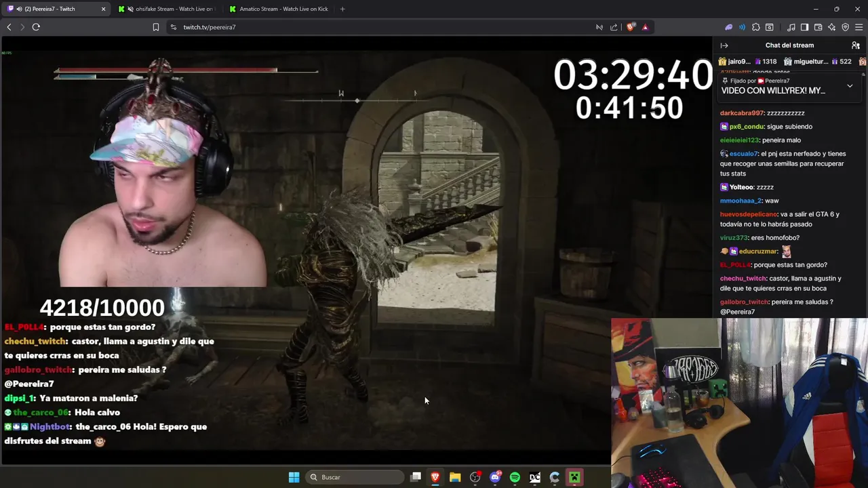The height and width of the screenshot is (488, 868).
Task: Switch to the Amatico Stream Kick tab
Action: 279,9
